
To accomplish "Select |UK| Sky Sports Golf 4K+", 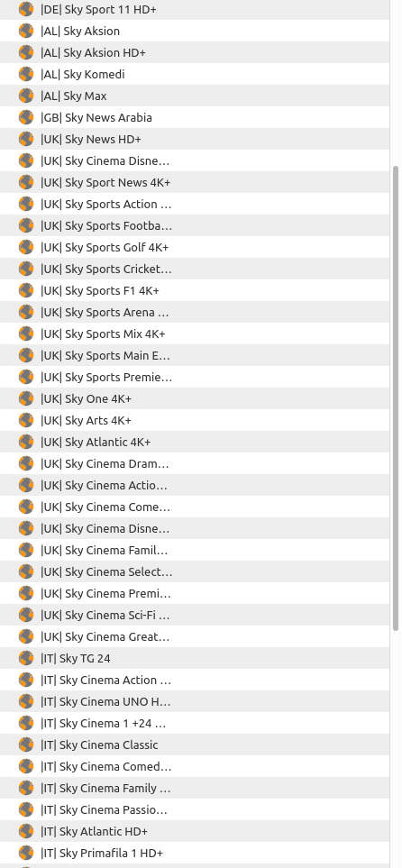I will click(195, 248).
